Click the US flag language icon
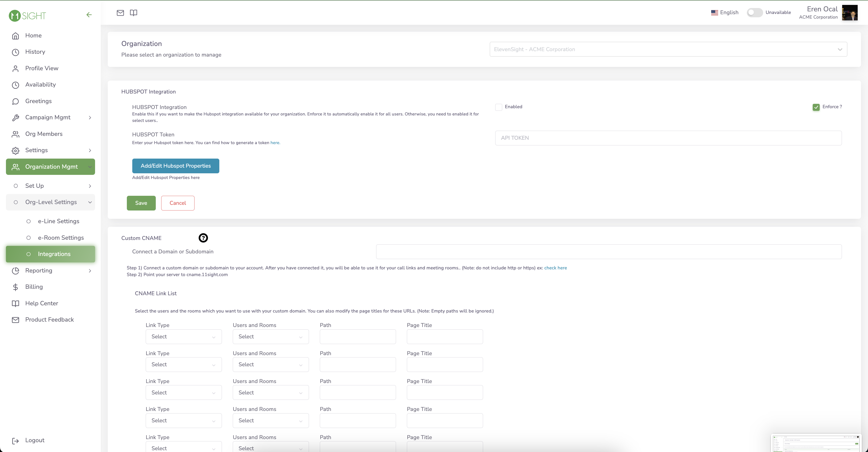This screenshot has height=452, width=868. point(714,12)
